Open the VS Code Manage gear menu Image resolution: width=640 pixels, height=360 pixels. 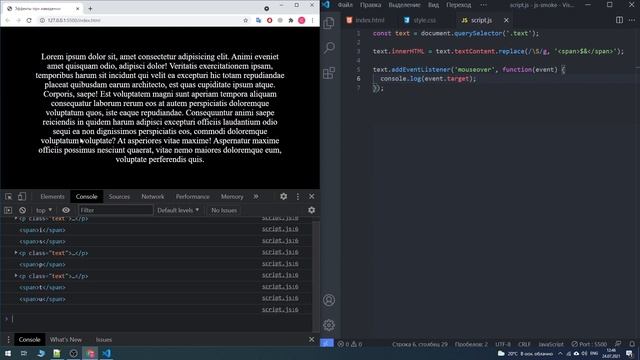[329, 325]
